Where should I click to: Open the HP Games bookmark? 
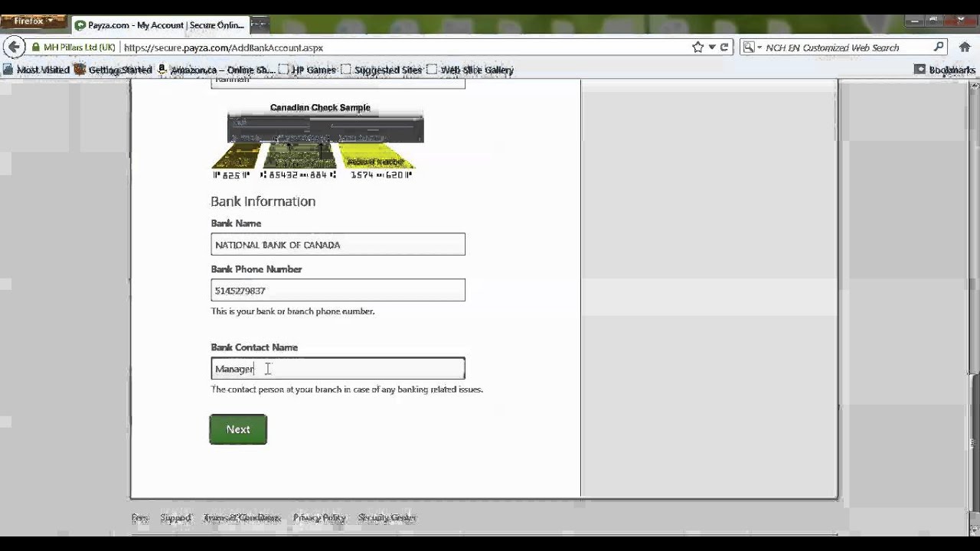pyautogui.click(x=307, y=70)
